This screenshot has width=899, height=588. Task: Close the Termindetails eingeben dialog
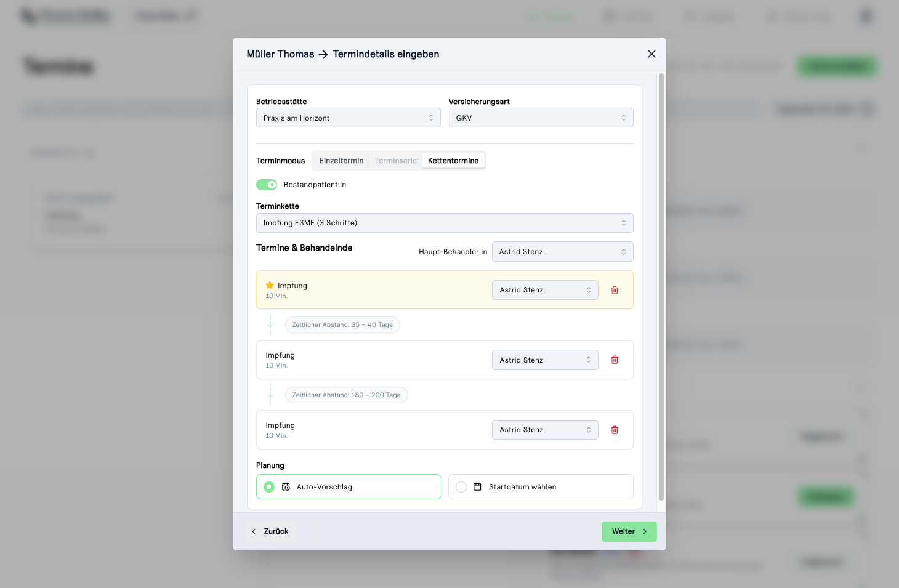click(x=651, y=54)
